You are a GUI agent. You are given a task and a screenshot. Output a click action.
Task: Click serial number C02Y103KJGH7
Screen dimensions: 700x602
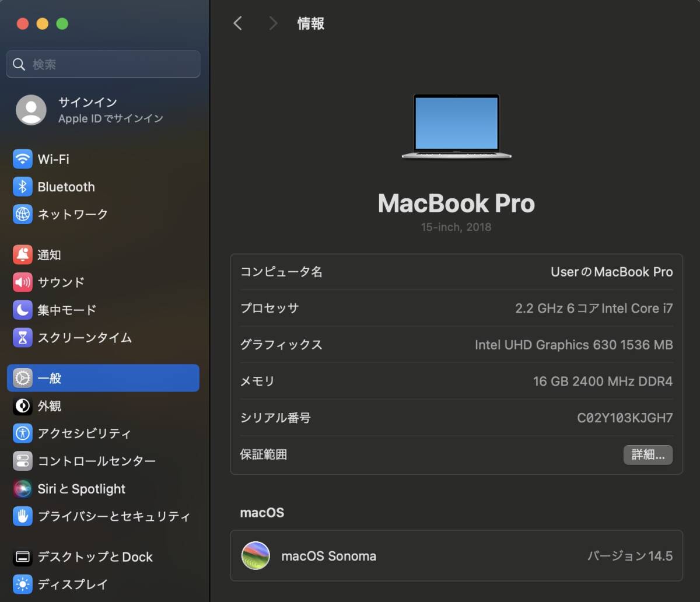625,418
